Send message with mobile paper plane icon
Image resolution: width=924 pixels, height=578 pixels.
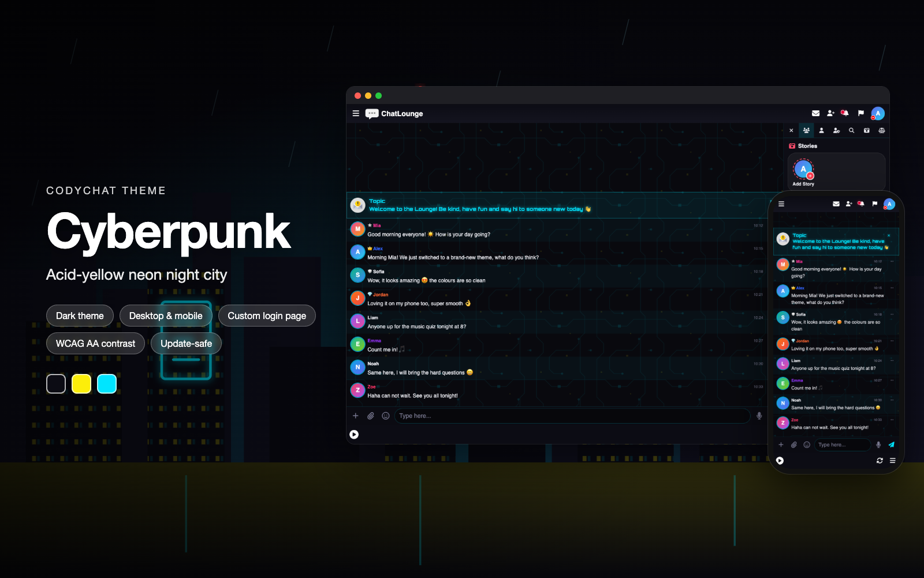891,444
